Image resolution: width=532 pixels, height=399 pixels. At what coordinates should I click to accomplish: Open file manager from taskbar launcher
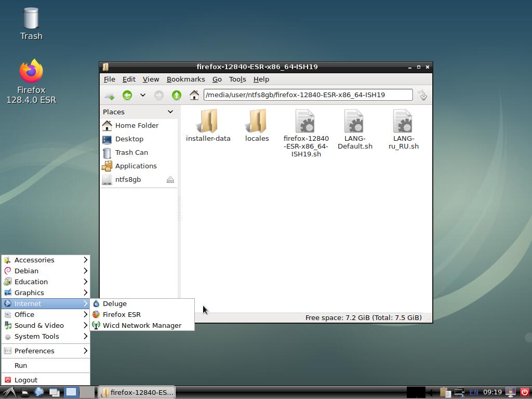click(x=25, y=393)
